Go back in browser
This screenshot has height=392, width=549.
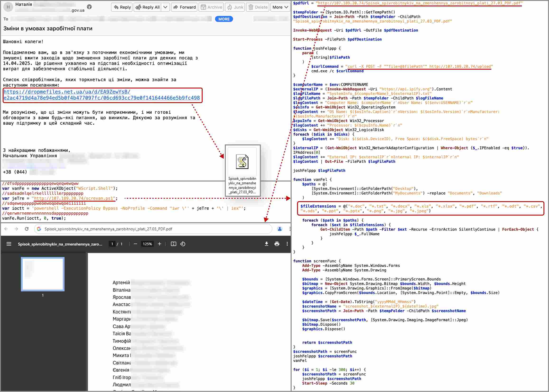pyautogui.click(x=6, y=229)
